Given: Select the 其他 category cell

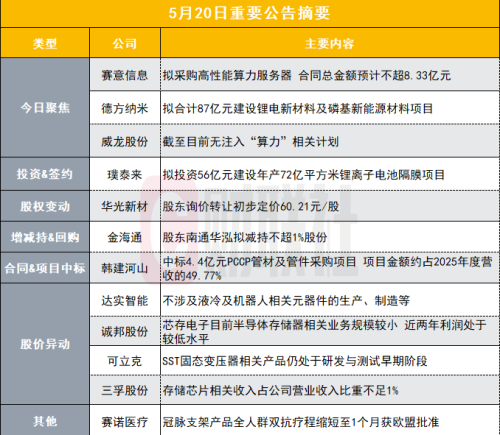Looking at the screenshot, I should click(45, 421).
